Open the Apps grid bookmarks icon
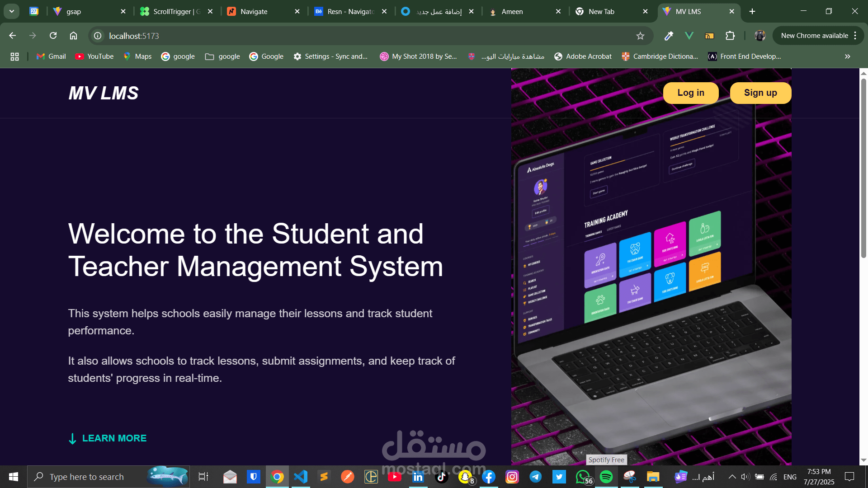 pyautogui.click(x=14, y=56)
